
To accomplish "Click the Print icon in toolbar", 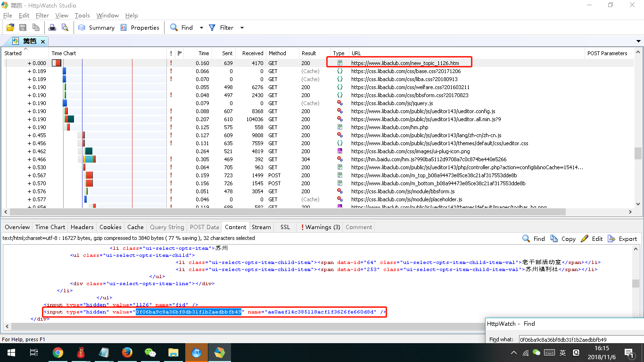I will point(53,28).
